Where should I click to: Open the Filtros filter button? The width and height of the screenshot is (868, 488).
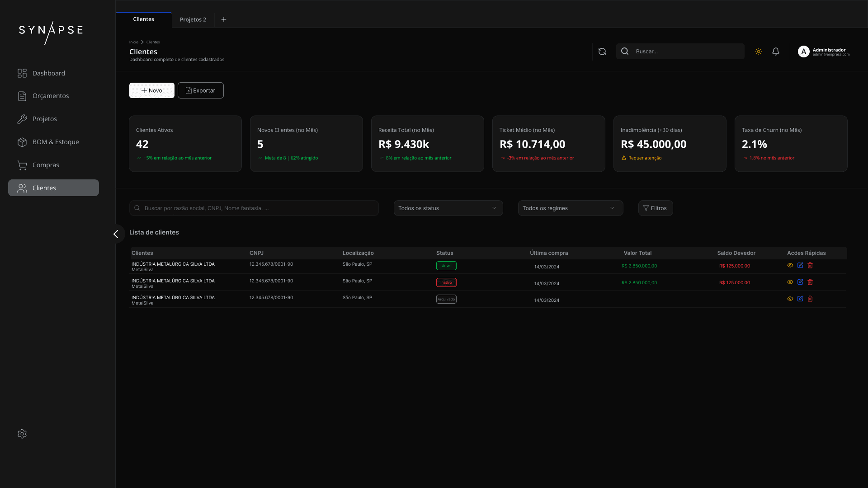pyautogui.click(x=655, y=208)
